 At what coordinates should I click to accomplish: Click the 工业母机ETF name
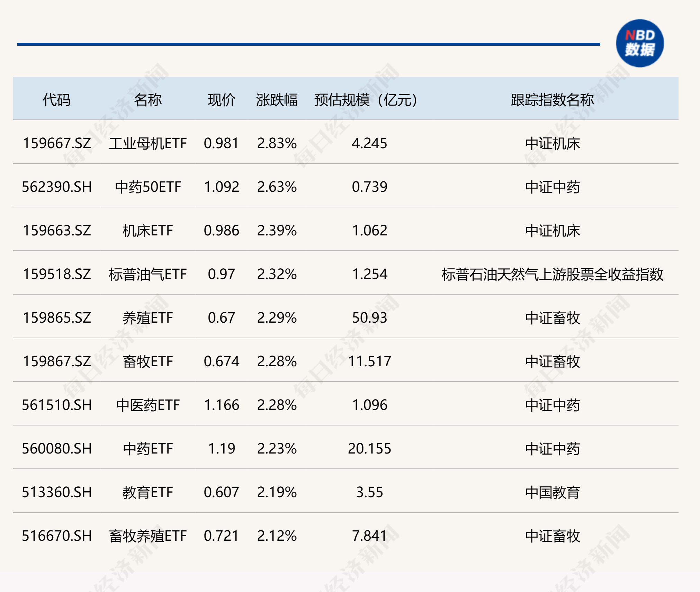(x=148, y=143)
